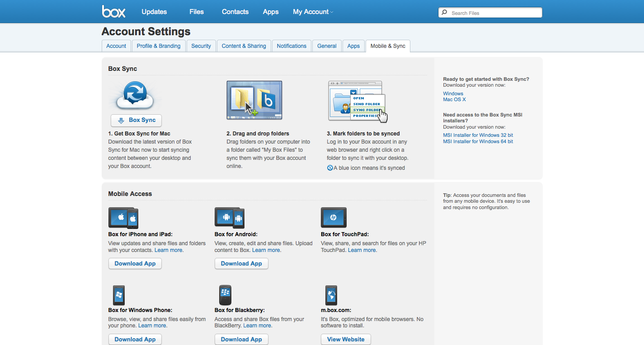Viewport: 644px width, 345px height.
Task: Click the sync folder context menu illustration
Action: pyautogui.click(x=358, y=101)
